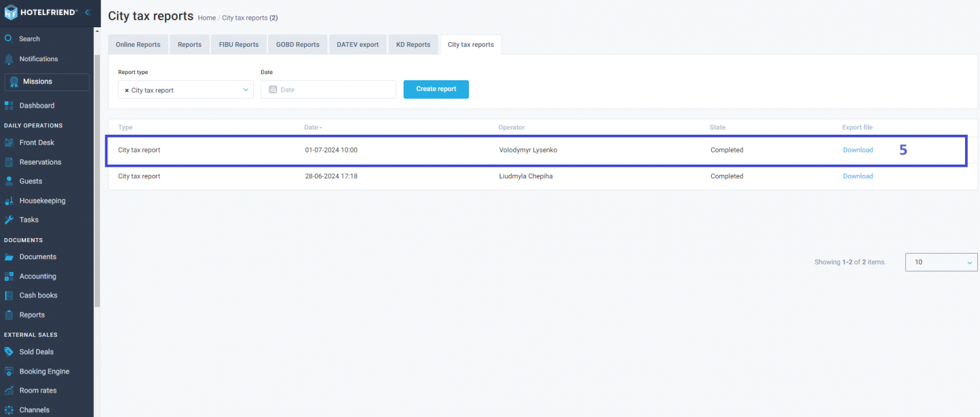Open the items-per-page dropdown showing 10
This screenshot has width=980, height=417.
point(941,262)
